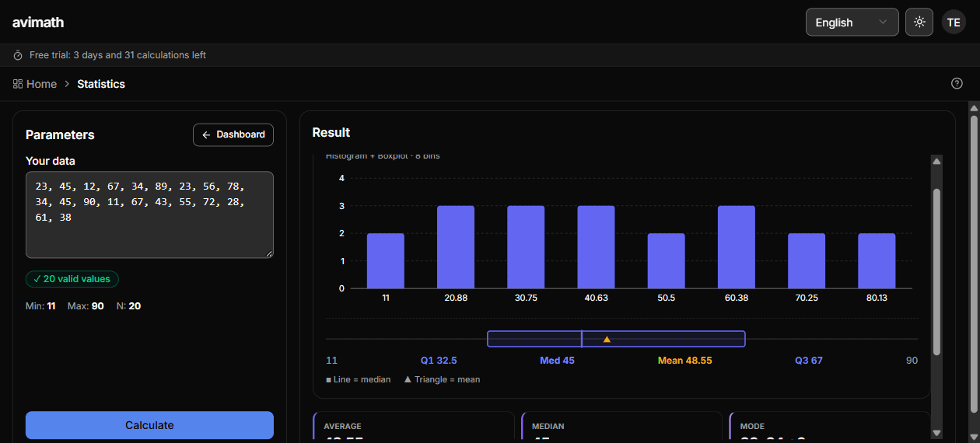Screen dimensions: 980x443
Task: Click the histogram bar labeled 60.38
Action: 737,247
